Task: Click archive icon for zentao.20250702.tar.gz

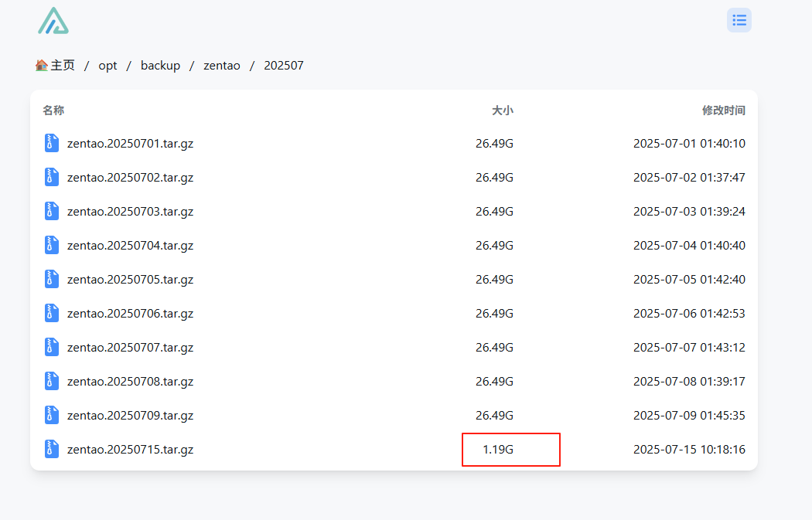Action: (x=51, y=177)
